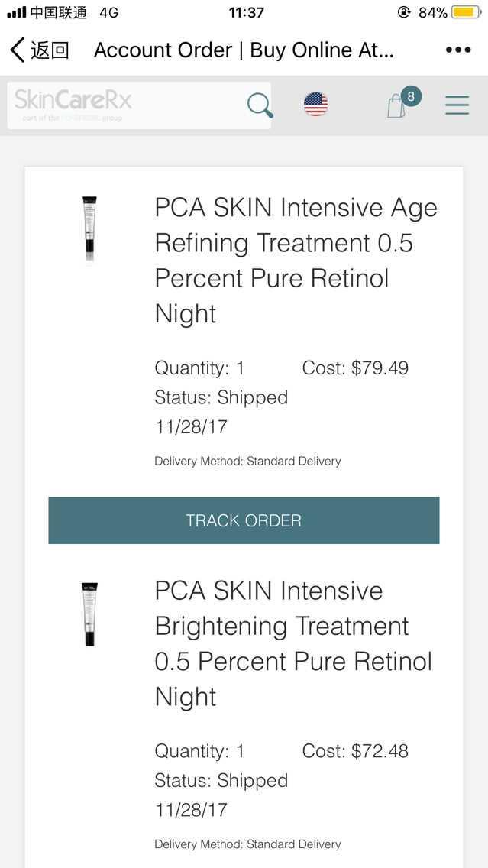Open PCA SKIN Intensive Brightening Treatment title
The height and width of the screenshot is (868, 488).
pos(293,643)
